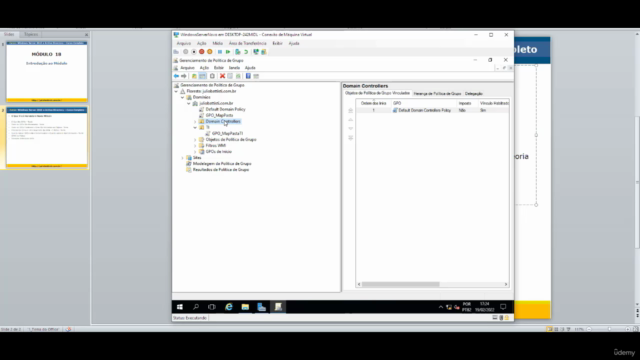The height and width of the screenshot is (360, 640).
Task: Expand the Sites tree node
Action: pos(182,158)
